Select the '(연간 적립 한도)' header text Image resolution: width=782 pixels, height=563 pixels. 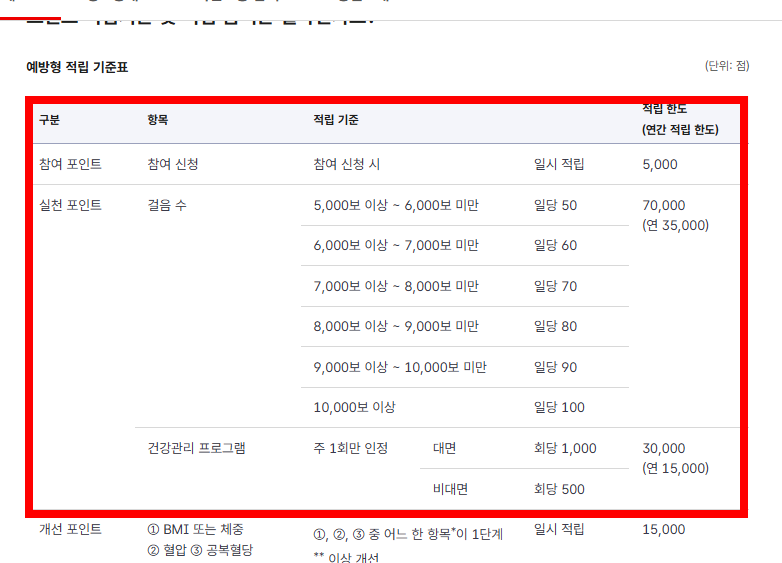pos(680,130)
